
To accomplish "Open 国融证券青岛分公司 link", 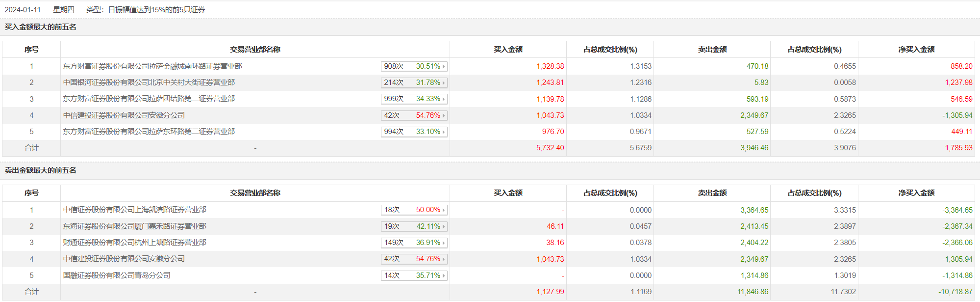I will tap(117, 275).
